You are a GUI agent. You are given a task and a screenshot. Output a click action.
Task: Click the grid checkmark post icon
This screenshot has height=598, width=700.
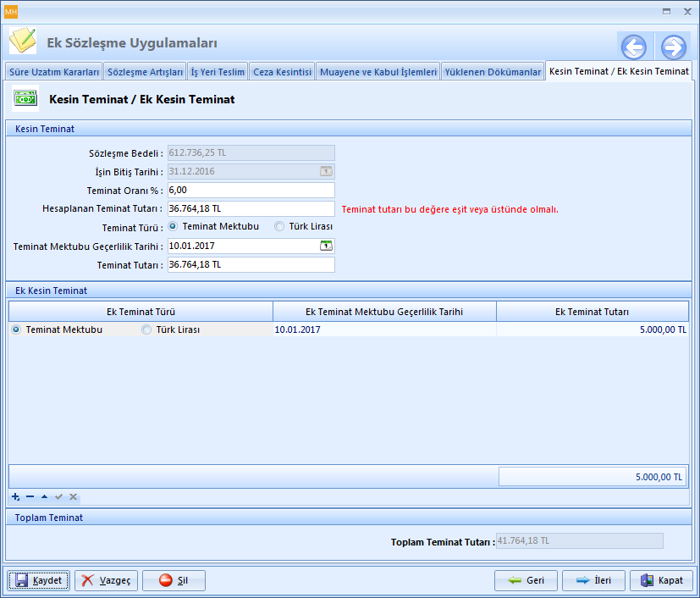[58, 496]
